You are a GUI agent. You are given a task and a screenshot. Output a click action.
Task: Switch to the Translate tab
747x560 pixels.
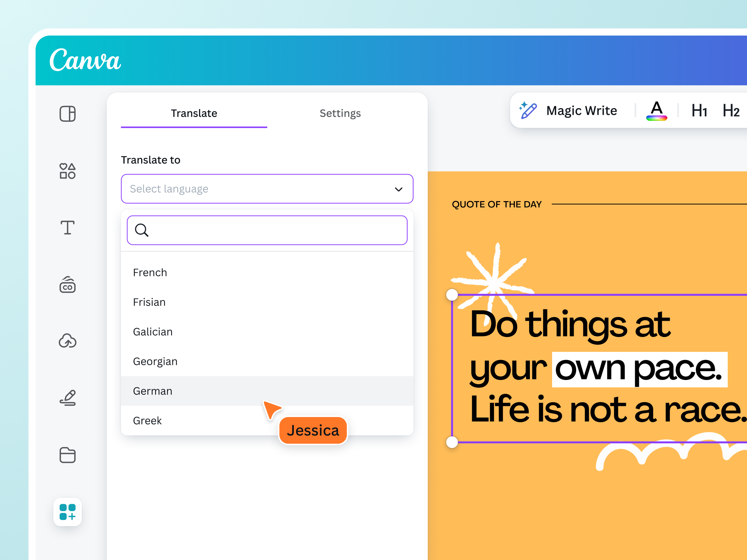click(x=194, y=113)
